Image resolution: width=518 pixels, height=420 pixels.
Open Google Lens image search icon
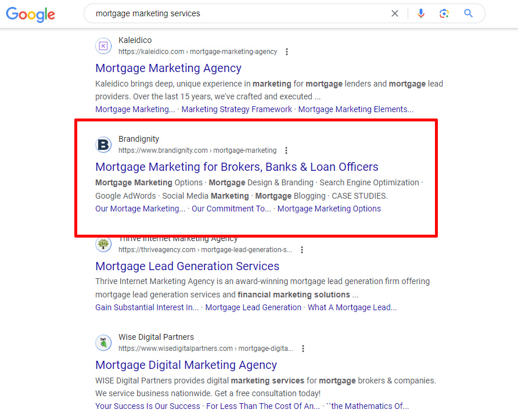(x=444, y=13)
